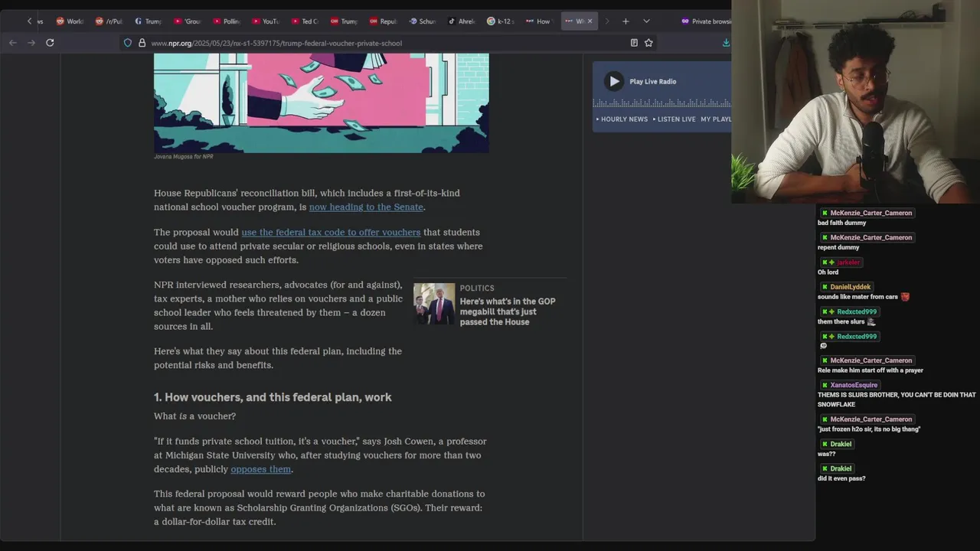Switch to the Ted C tab
The image size is (980, 551).
pyautogui.click(x=305, y=21)
